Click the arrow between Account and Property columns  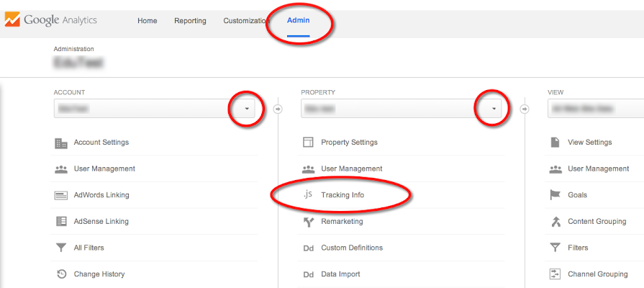278,109
